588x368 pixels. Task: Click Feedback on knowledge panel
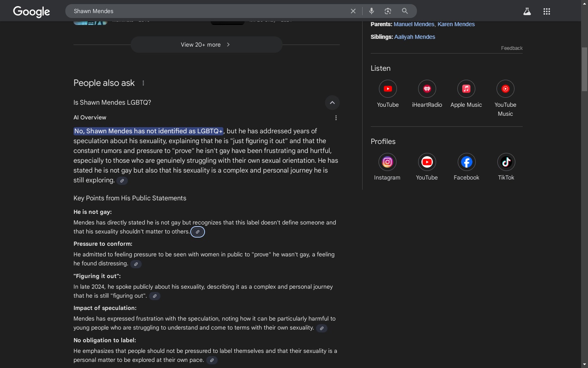[512, 48]
